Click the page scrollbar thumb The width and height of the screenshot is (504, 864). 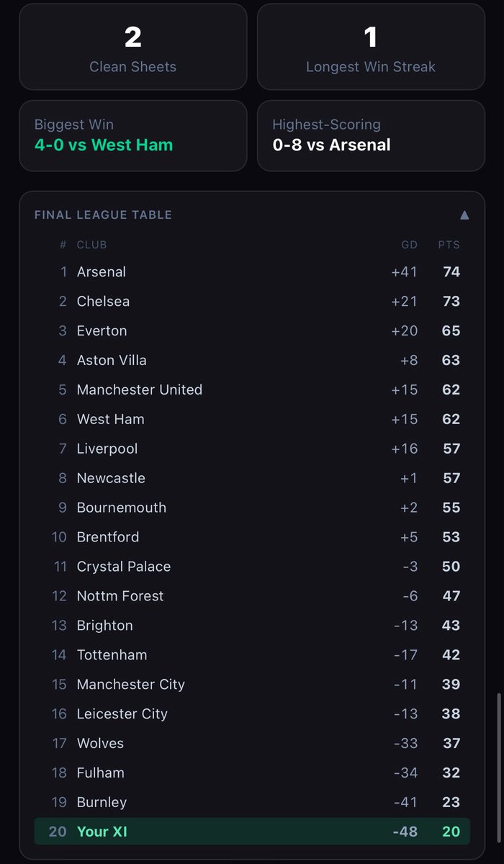496,775
